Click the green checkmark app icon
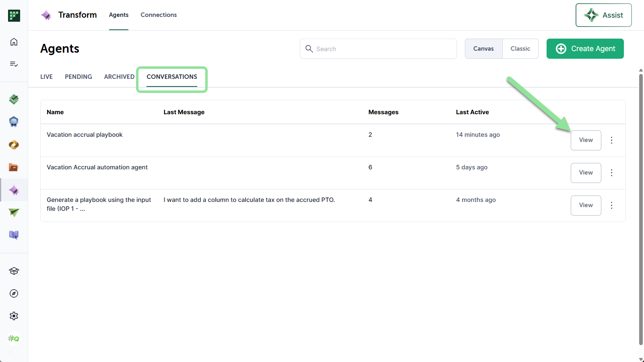The width and height of the screenshot is (644, 362). (x=14, y=99)
